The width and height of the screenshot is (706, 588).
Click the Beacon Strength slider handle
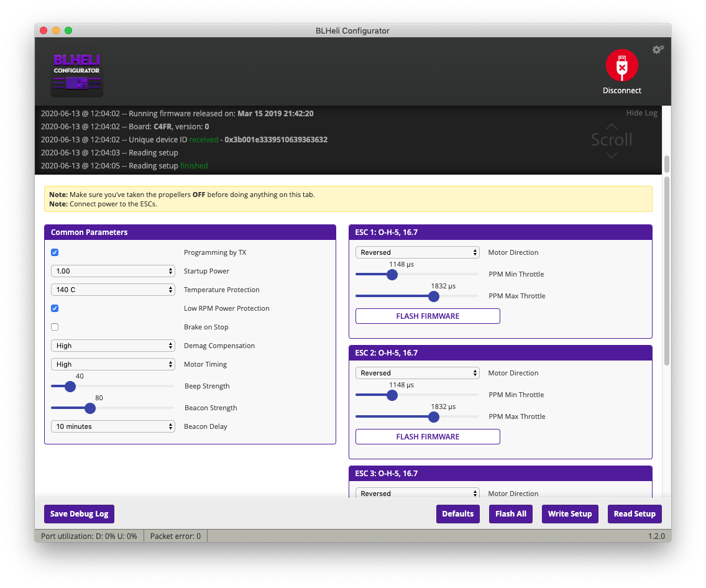point(90,408)
